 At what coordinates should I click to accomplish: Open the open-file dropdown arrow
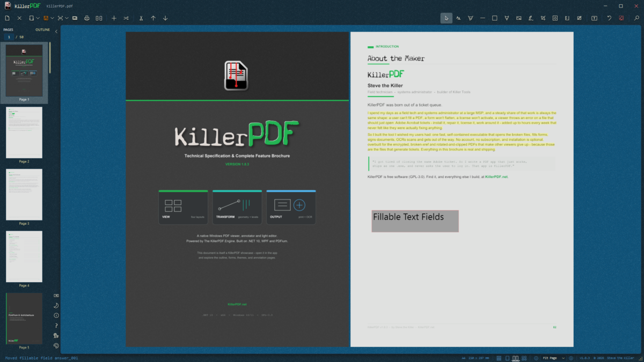click(x=38, y=18)
